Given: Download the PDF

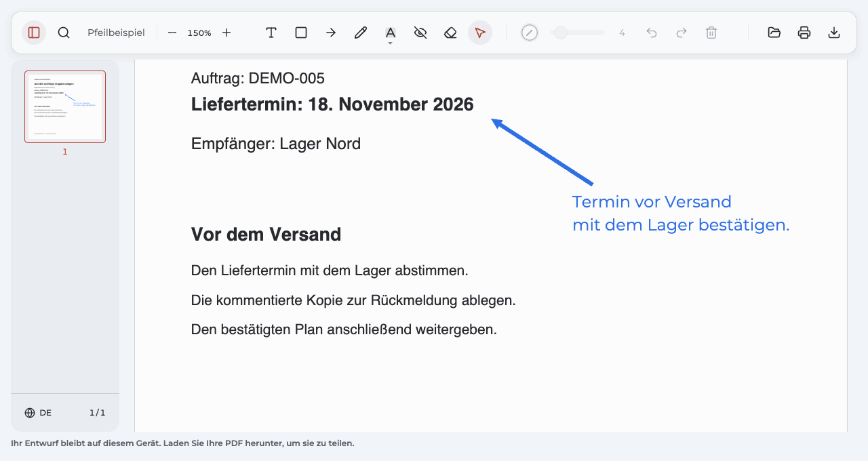Looking at the screenshot, I should pos(834,33).
